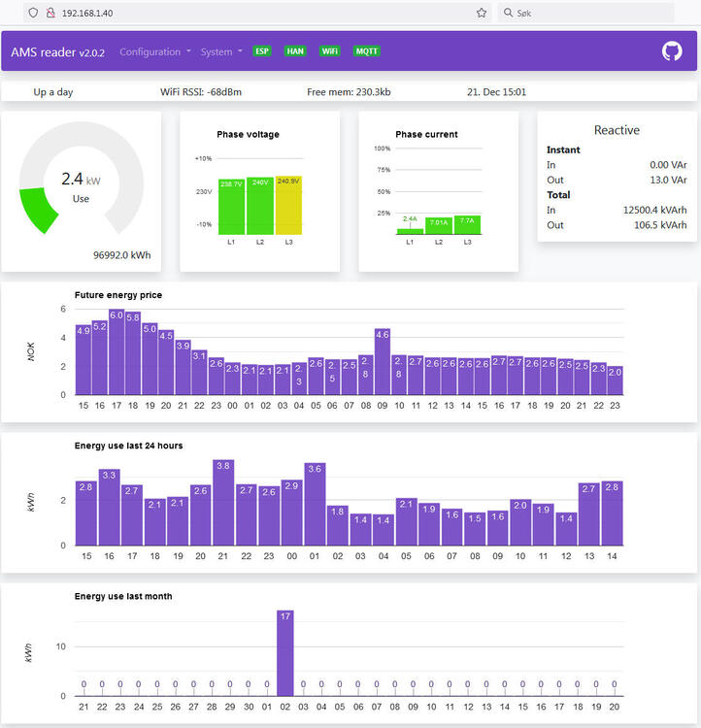Open the GitHub repository icon
Image resolution: width=701 pixels, height=728 pixels.
point(672,51)
